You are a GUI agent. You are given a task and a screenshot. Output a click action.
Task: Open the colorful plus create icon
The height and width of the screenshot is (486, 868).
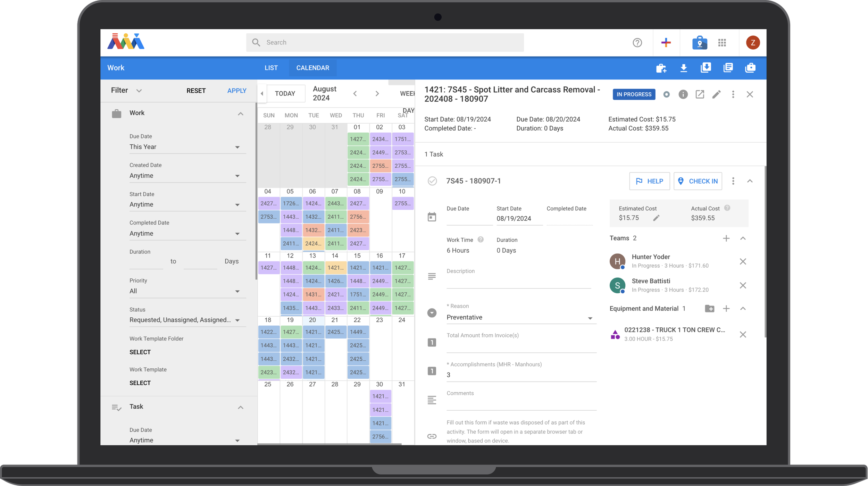tap(666, 43)
